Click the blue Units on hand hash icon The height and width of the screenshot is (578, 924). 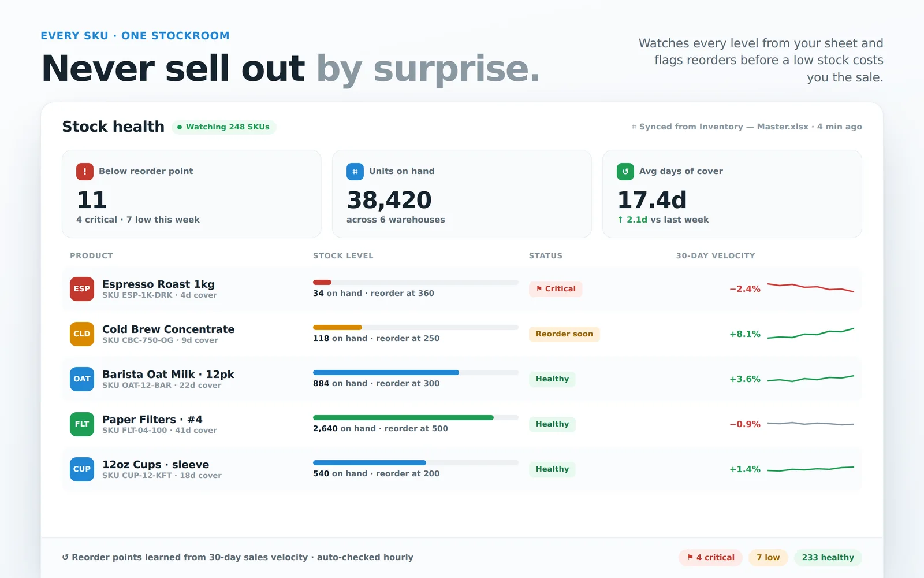355,171
